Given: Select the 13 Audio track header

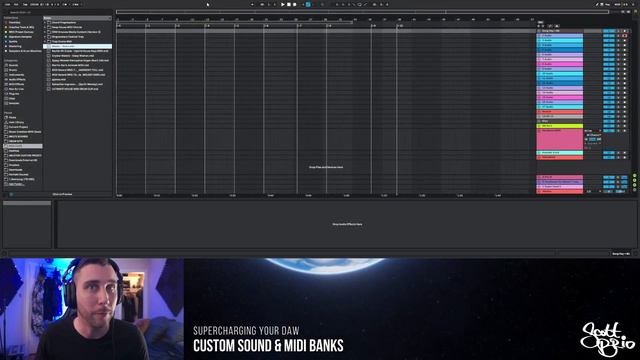Looking at the screenshot, I should (560, 88).
